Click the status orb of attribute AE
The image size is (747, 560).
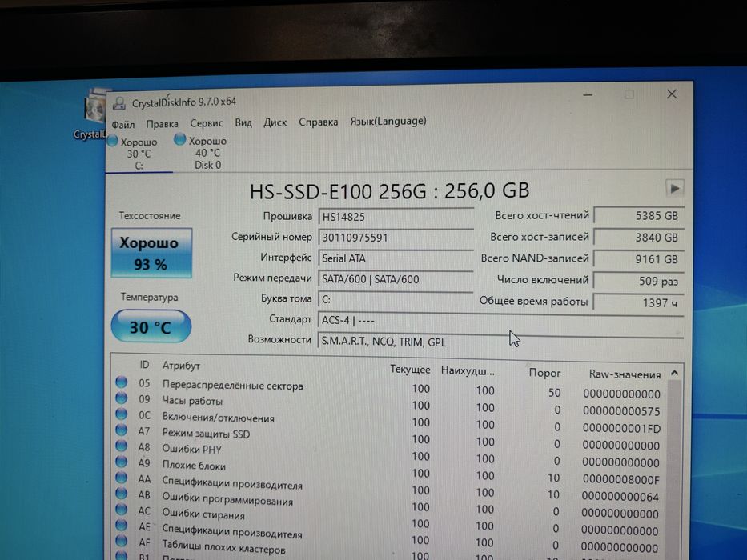coord(122,526)
